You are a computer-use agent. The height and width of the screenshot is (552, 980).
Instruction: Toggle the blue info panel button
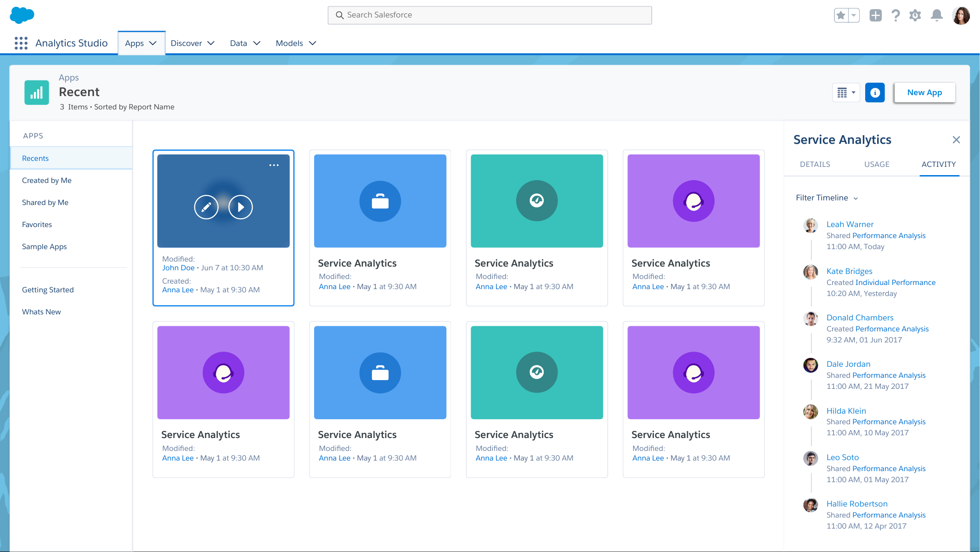pos(875,93)
